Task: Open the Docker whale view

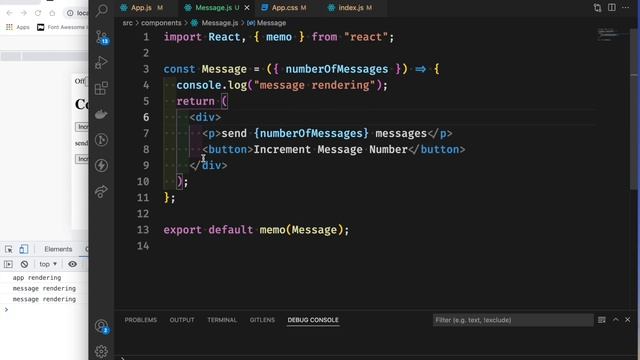Action: click(x=101, y=114)
